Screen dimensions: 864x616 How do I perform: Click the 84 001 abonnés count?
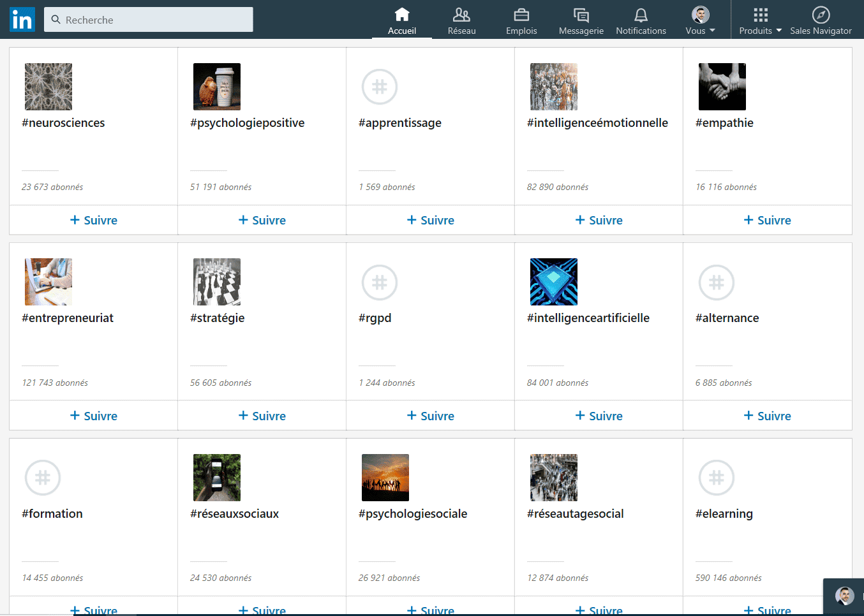[x=558, y=383]
